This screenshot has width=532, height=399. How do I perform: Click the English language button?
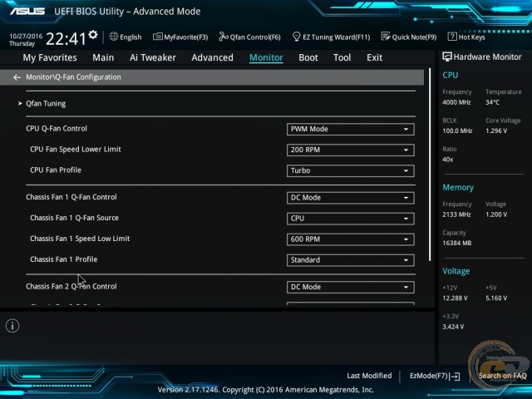[x=126, y=37]
